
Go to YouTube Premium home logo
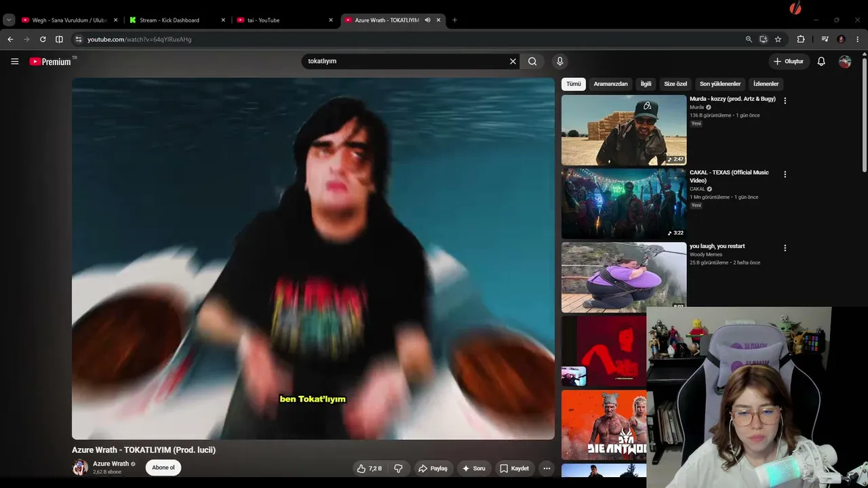tap(50, 62)
